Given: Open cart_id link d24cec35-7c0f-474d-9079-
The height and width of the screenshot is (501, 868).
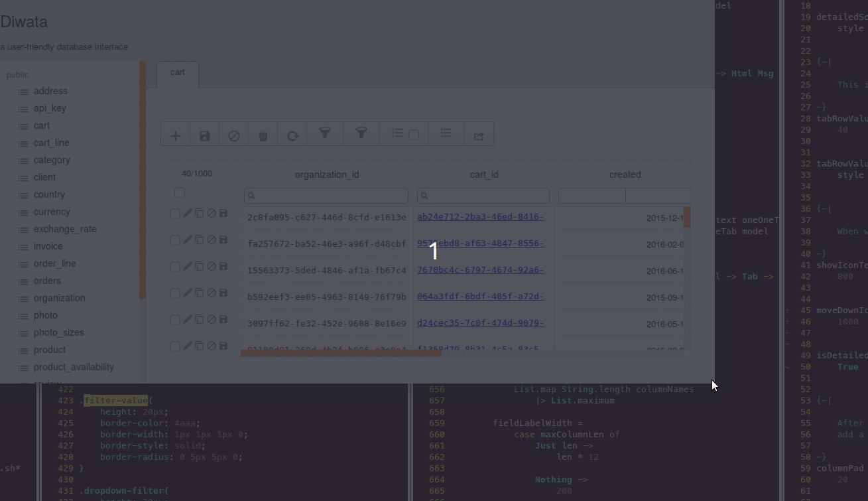Looking at the screenshot, I should [480, 323].
